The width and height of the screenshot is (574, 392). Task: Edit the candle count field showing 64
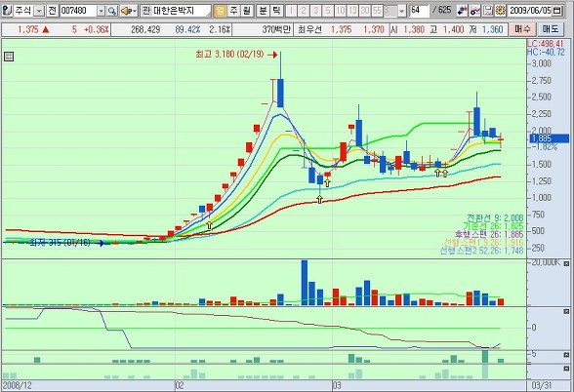(419, 11)
